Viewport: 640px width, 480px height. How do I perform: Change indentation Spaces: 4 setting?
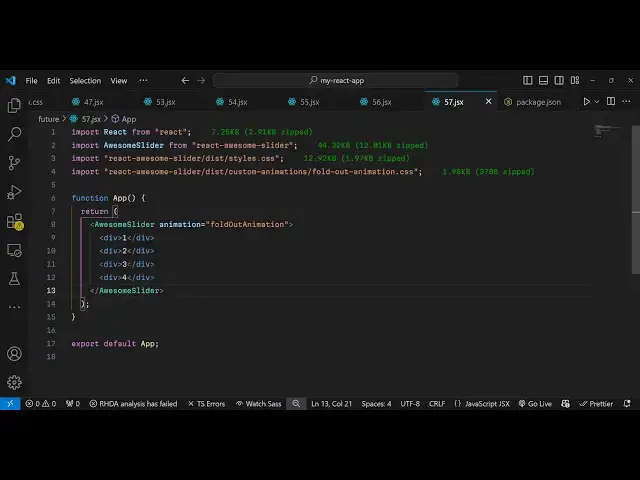point(376,404)
